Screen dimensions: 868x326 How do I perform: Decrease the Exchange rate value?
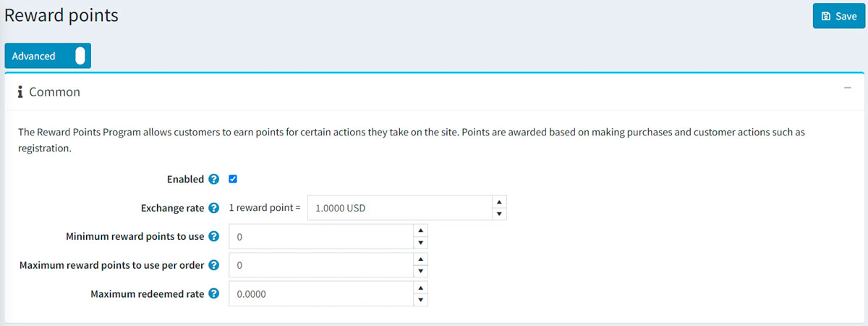[498, 214]
